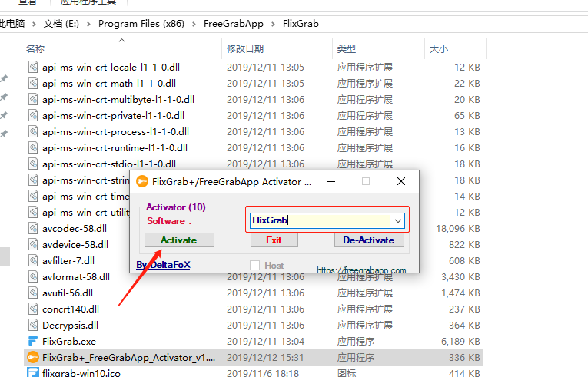This screenshot has width=588, height=377.
Task: Open the Software dropdown arrow
Action: click(x=398, y=220)
